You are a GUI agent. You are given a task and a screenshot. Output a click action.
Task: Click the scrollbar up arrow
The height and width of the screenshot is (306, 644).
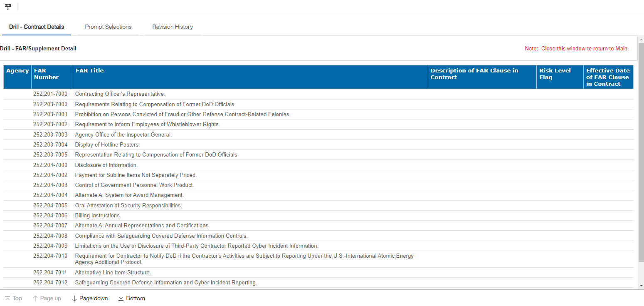[x=641, y=39]
